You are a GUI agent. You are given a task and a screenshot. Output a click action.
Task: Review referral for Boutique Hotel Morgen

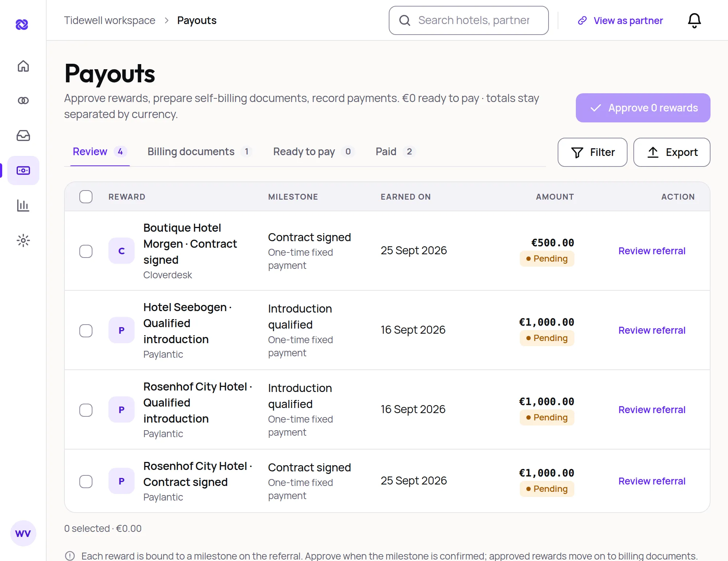[x=652, y=251]
